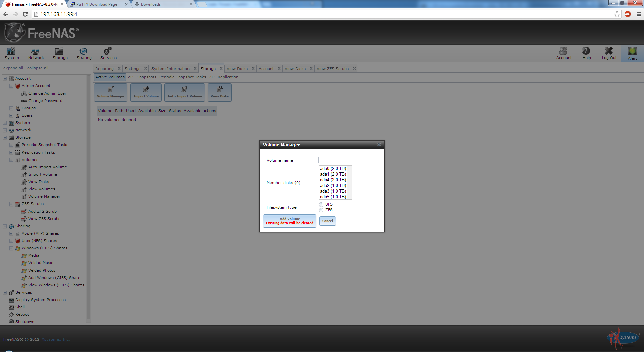Viewport: 644px width, 352px height.
Task: Open the Network toolbar icon
Action: coord(36,53)
